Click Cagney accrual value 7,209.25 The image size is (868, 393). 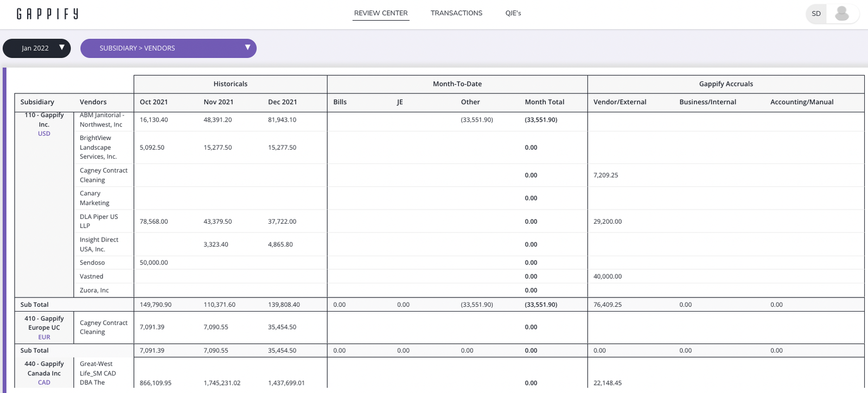click(x=605, y=175)
